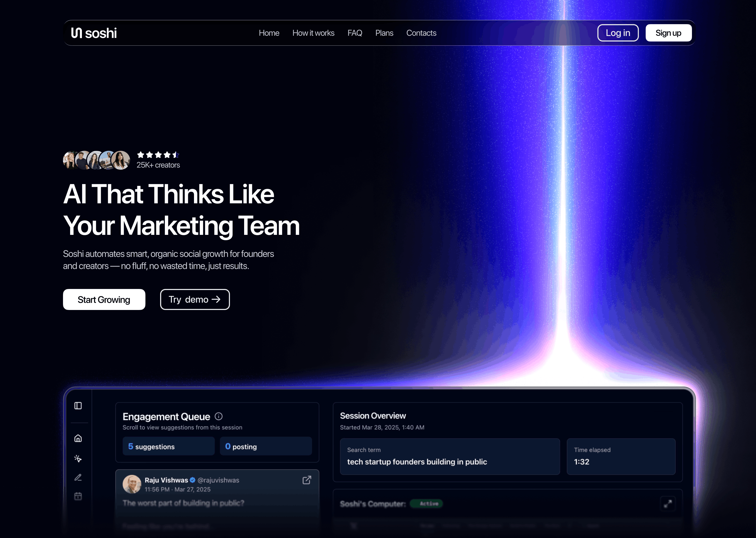Click the rightmost creator avatar
The image size is (756, 538).
point(120,160)
